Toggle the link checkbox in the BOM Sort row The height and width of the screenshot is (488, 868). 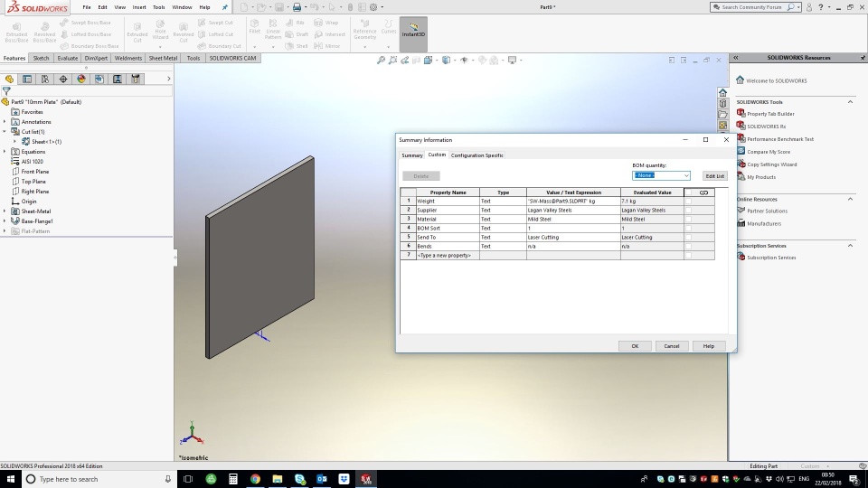pos(688,228)
